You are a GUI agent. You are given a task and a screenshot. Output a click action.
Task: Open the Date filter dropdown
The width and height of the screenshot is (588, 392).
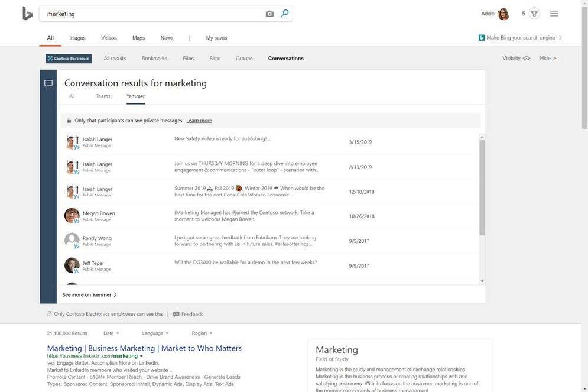point(111,333)
